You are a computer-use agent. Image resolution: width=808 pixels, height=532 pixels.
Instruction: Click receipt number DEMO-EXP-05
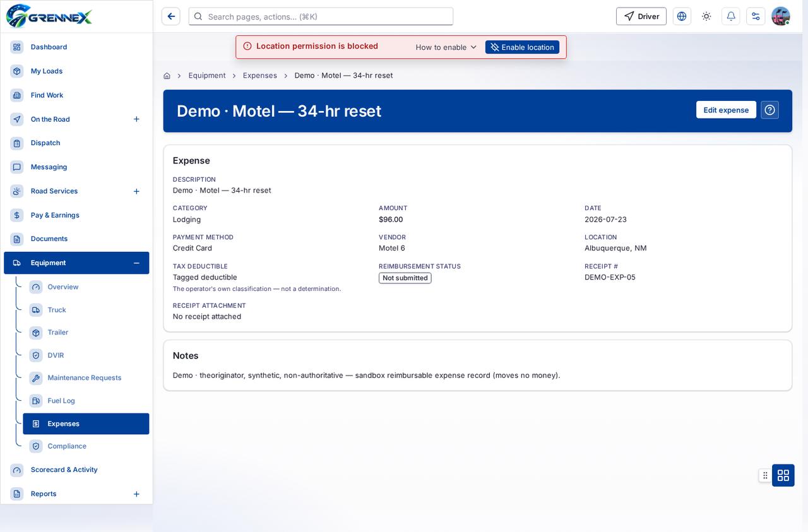coord(610,277)
